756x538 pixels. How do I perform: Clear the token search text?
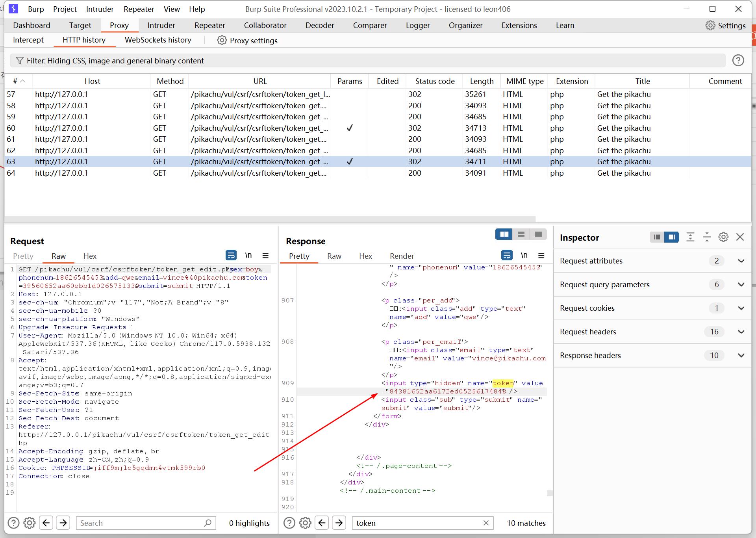coord(486,523)
